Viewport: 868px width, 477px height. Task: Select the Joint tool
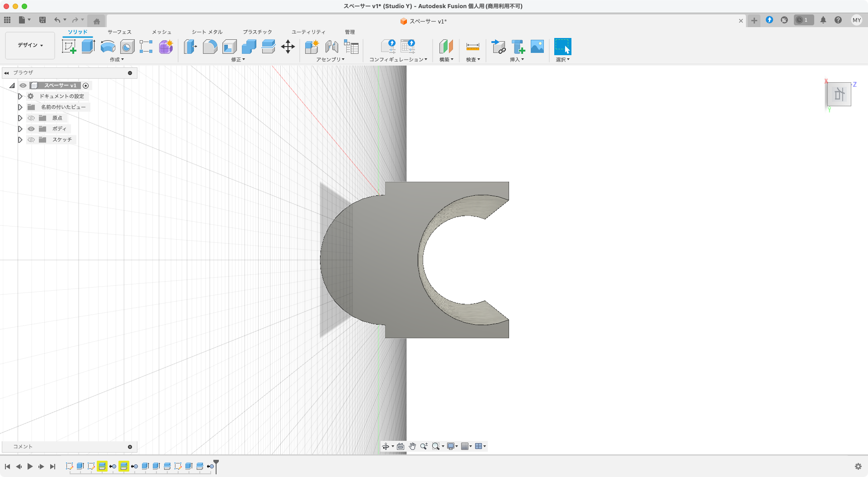331,47
